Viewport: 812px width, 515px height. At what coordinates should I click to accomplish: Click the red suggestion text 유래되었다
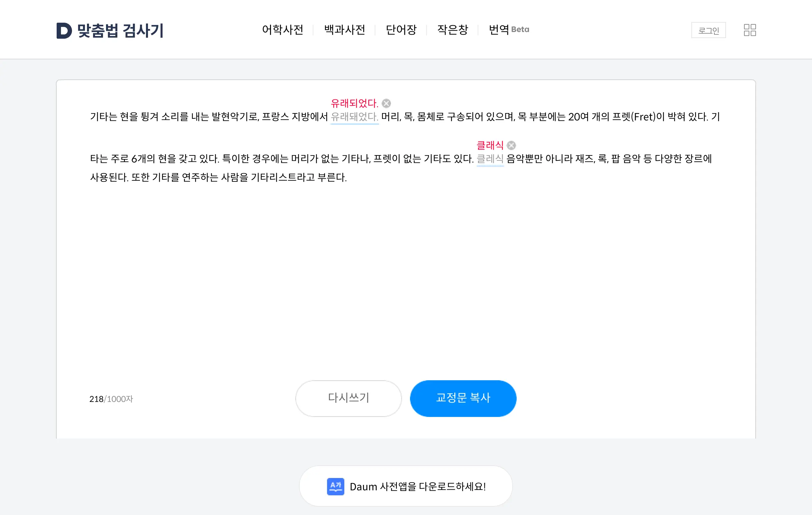click(354, 103)
